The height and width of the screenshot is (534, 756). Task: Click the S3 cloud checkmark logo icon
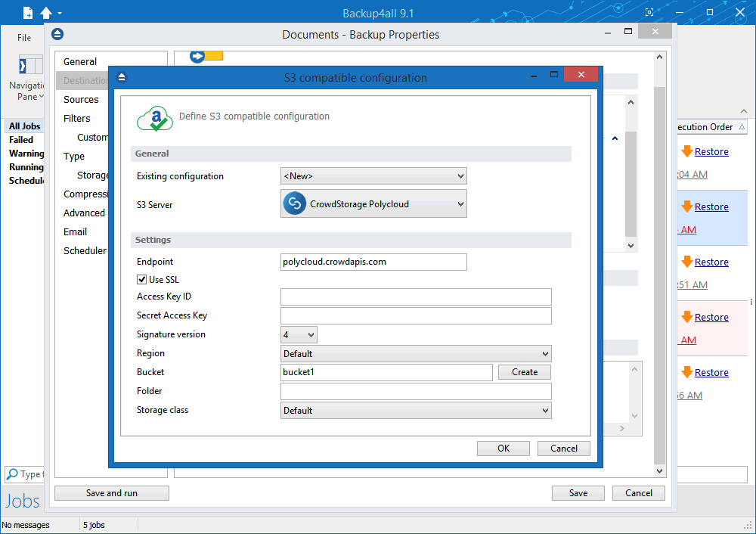click(155, 119)
